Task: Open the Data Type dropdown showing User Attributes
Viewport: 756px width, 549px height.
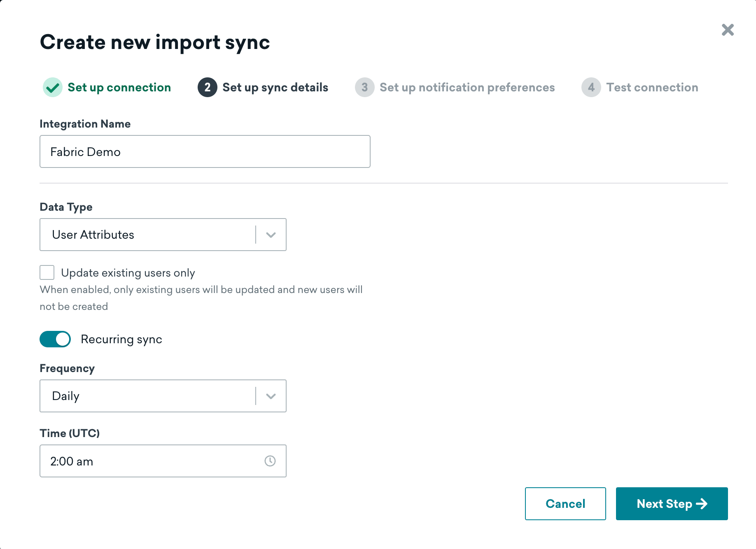Action: [x=163, y=235]
